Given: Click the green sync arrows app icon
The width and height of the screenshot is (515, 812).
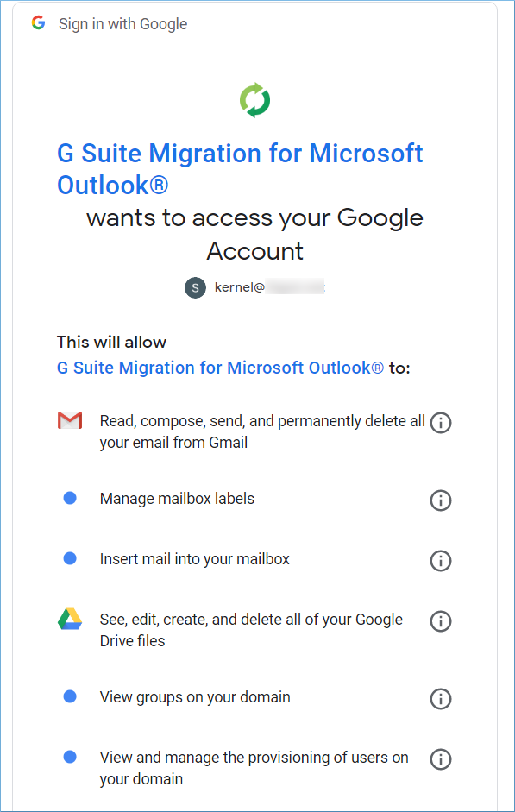Looking at the screenshot, I should pyautogui.click(x=254, y=100).
